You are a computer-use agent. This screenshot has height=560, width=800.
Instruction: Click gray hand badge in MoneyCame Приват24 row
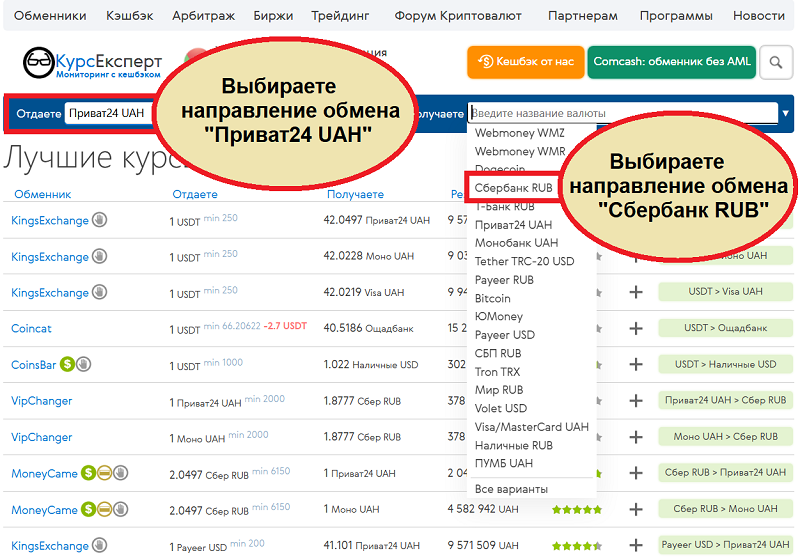pyautogui.click(x=120, y=473)
